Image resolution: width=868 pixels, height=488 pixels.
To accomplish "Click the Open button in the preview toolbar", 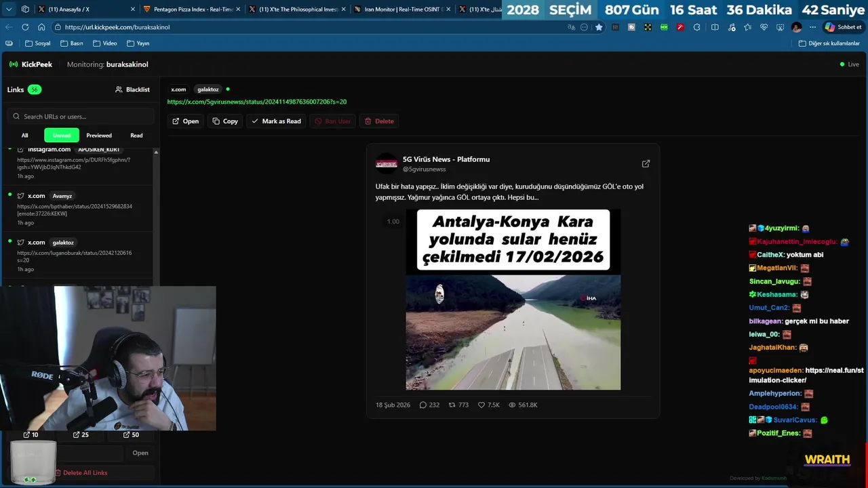I will pos(185,121).
